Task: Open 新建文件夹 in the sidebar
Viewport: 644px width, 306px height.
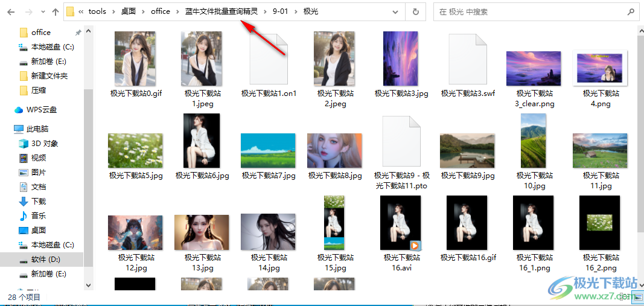Action: pyautogui.click(x=49, y=76)
